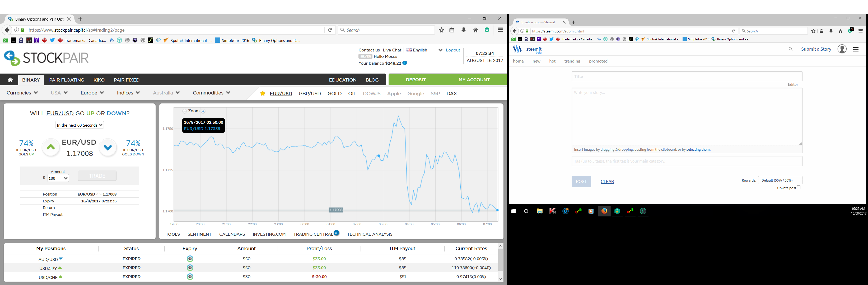The width and height of the screenshot is (868, 285).
Task: Expand Indices asset dropdown
Action: [128, 93]
